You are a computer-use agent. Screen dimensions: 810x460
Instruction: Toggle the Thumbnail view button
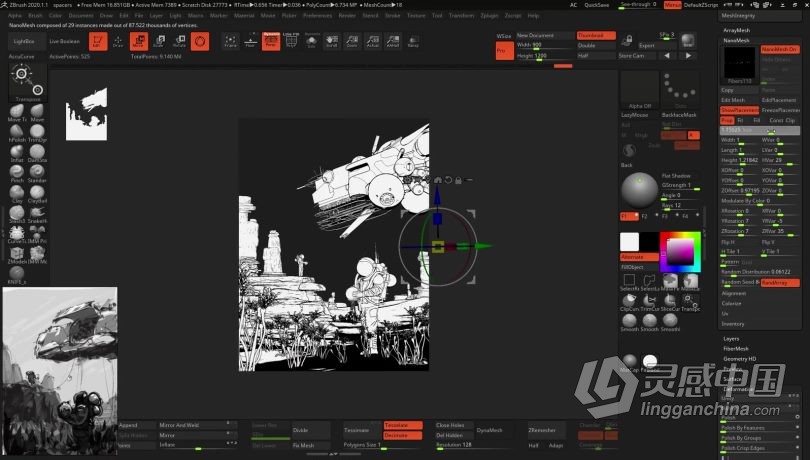point(596,35)
